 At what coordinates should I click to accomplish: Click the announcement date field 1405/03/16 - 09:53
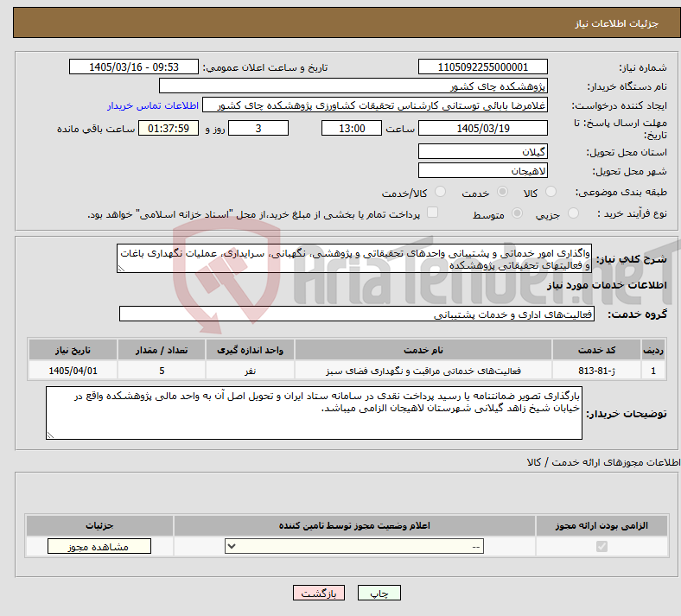click(134, 67)
